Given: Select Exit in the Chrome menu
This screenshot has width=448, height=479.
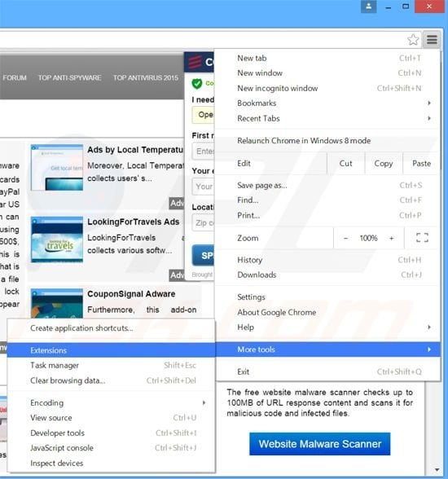Looking at the screenshot, I should (x=327, y=371).
